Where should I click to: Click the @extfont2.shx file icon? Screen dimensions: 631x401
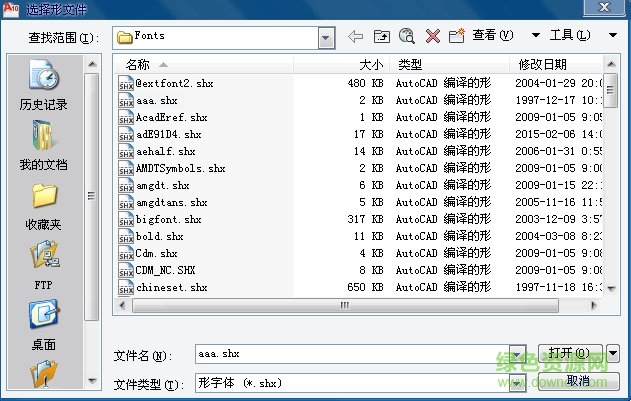coord(126,83)
